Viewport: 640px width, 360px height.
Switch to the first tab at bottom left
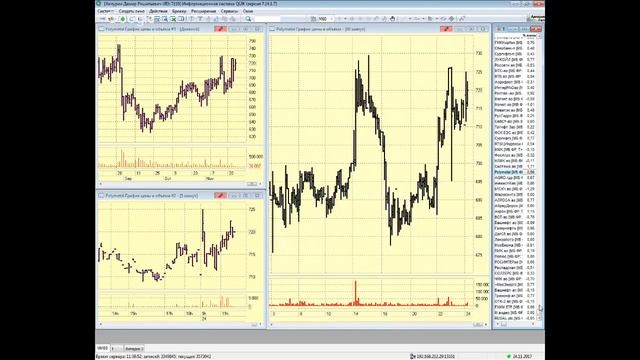click(102, 348)
